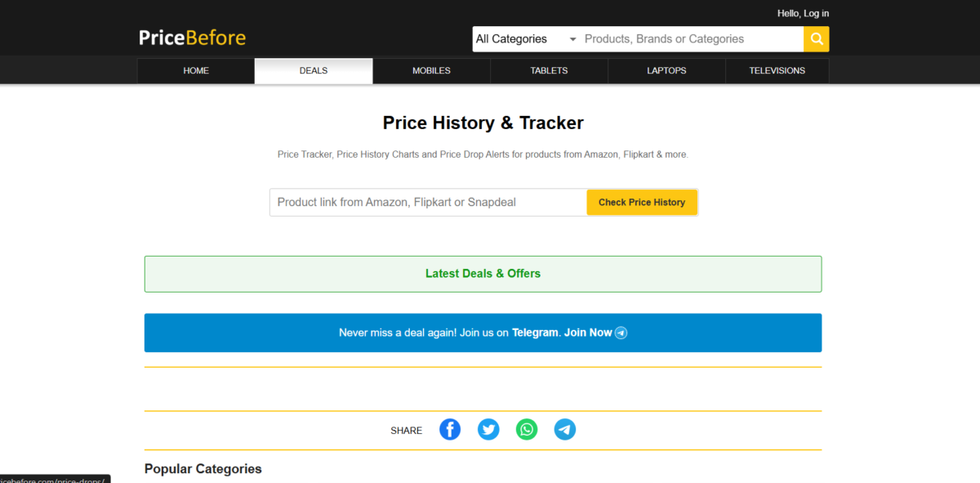Focus the product link input field

(x=429, y=202)
